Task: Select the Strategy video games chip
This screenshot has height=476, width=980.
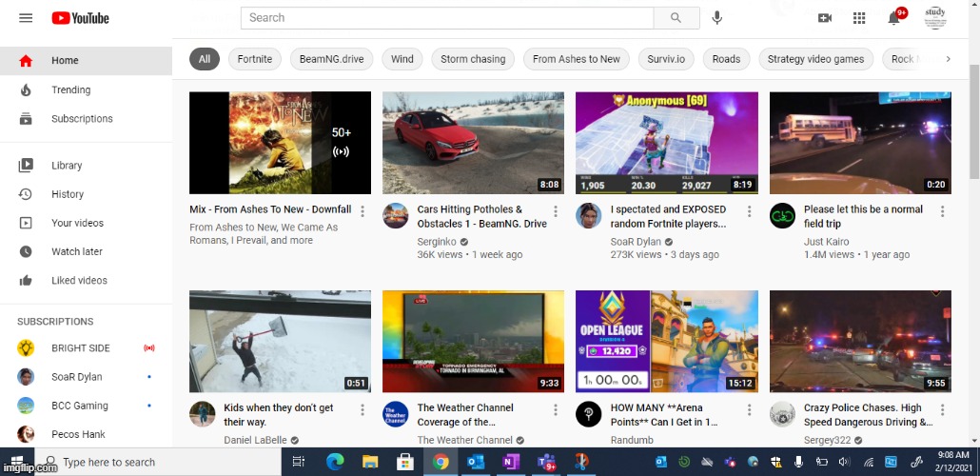Action: click(815, 59)
